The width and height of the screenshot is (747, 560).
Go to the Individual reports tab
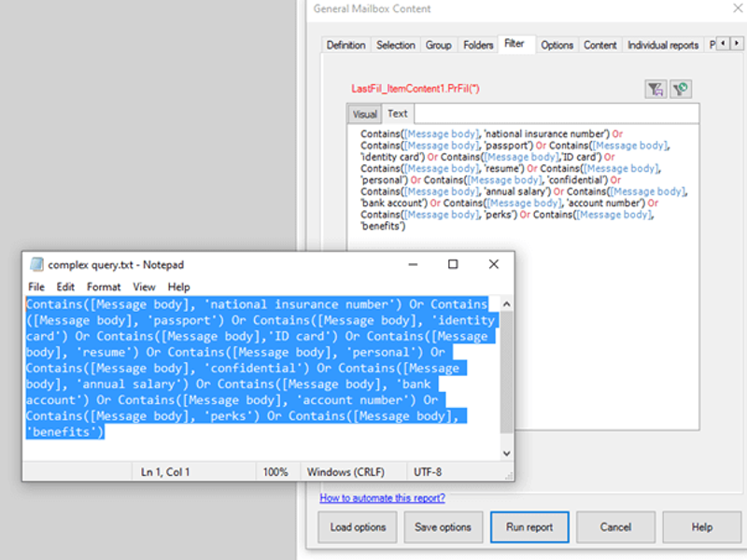click(x=662, y=45)
